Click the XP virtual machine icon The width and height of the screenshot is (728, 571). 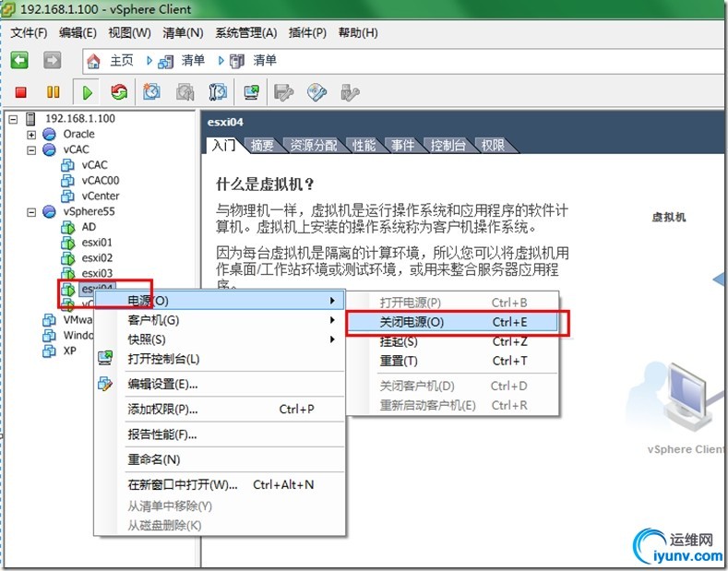(49, 351)
